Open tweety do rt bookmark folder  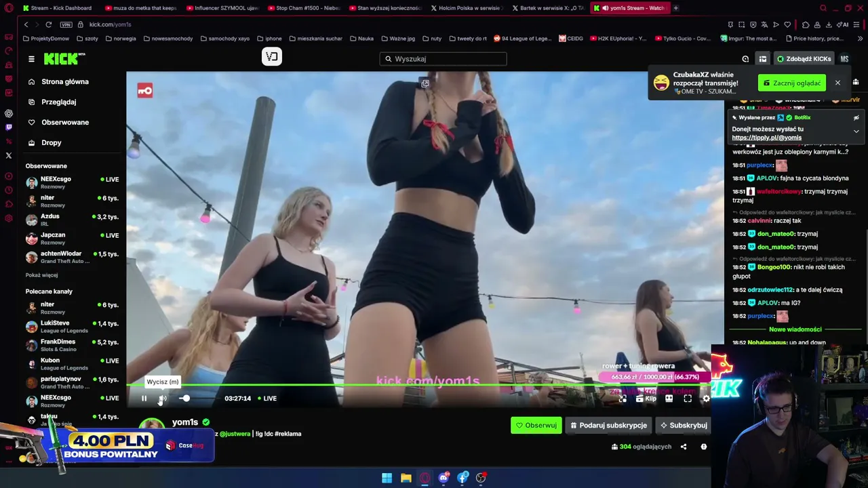467,39
